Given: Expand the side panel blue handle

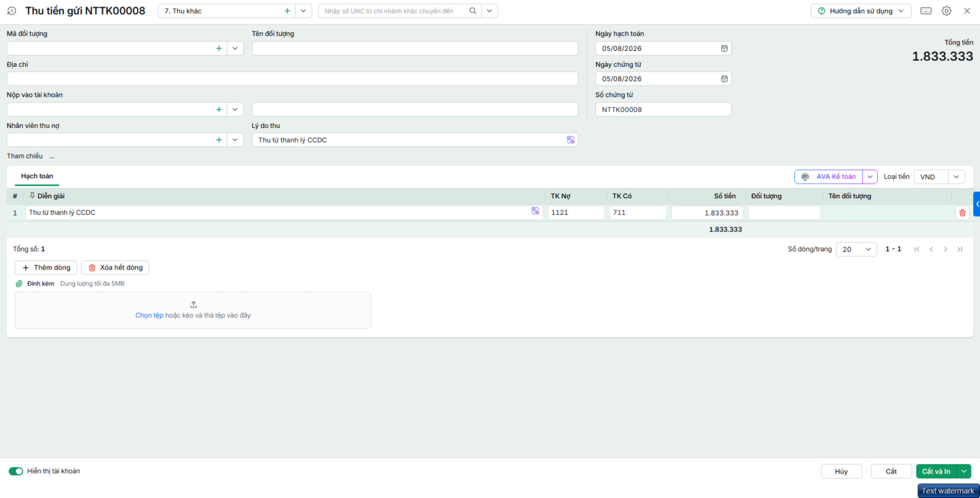Looking at the screenshot, I should click(x=977, y=204).
